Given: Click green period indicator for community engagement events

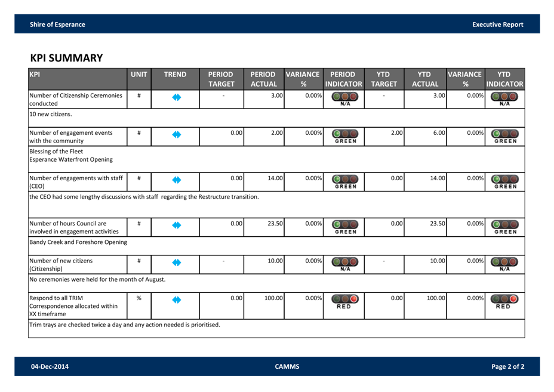Looking at the screenshot, I should [343, 136].
